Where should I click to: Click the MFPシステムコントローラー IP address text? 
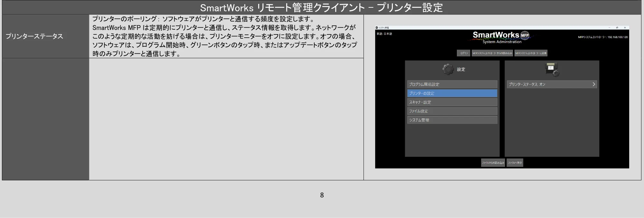click(603, 37)
